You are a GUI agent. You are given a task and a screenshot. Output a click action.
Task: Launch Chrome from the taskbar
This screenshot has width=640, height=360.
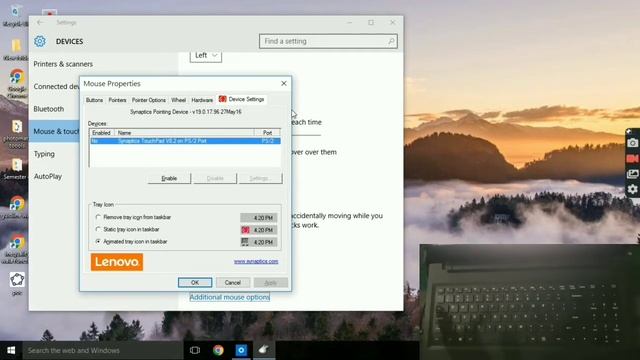click(x=218, y=350)
